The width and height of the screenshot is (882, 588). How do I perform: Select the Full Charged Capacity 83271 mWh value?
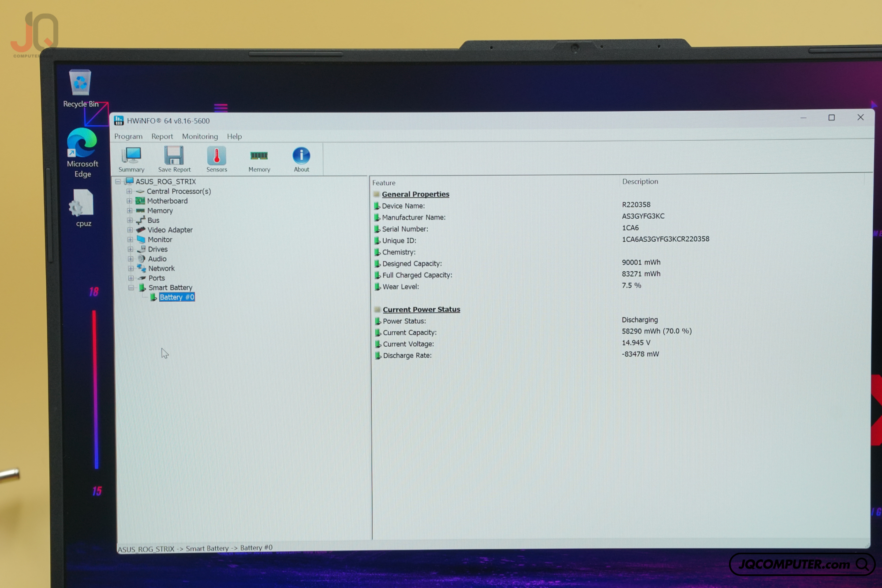click(641, 273)
